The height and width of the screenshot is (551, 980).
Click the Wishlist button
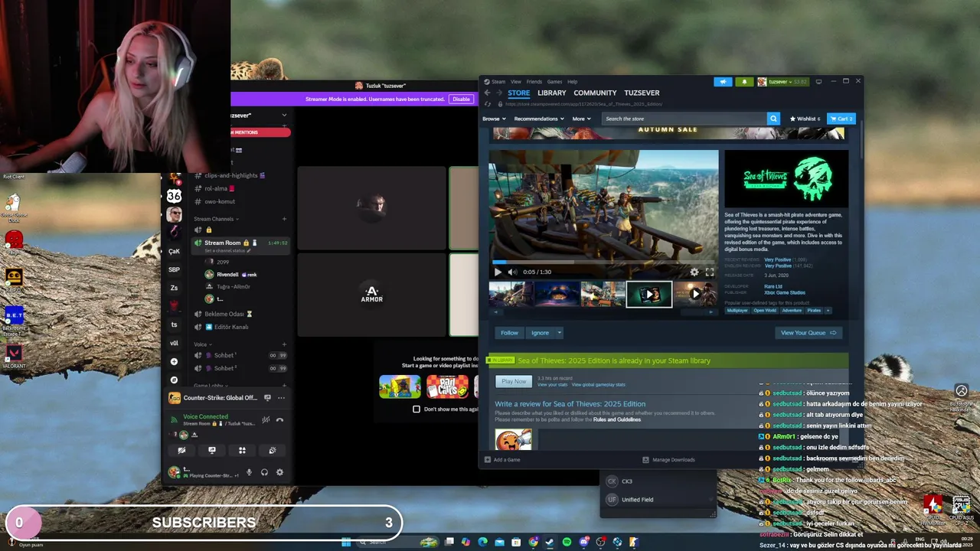(805, 119)
